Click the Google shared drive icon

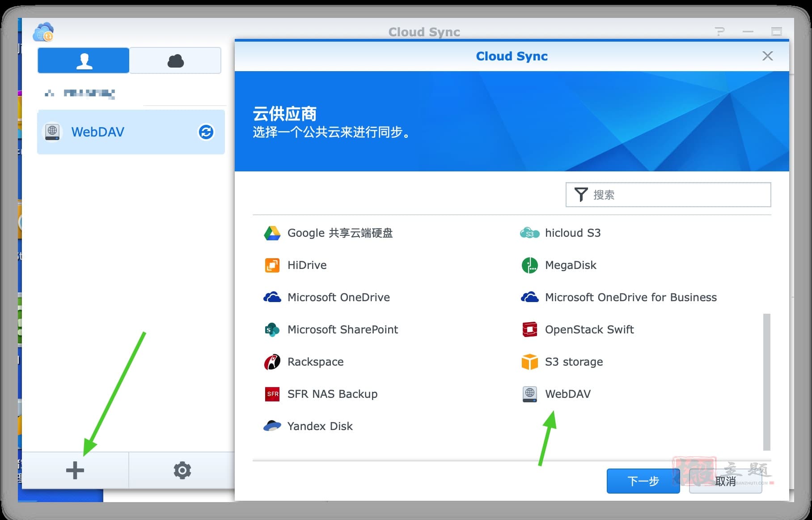point(272,233)
